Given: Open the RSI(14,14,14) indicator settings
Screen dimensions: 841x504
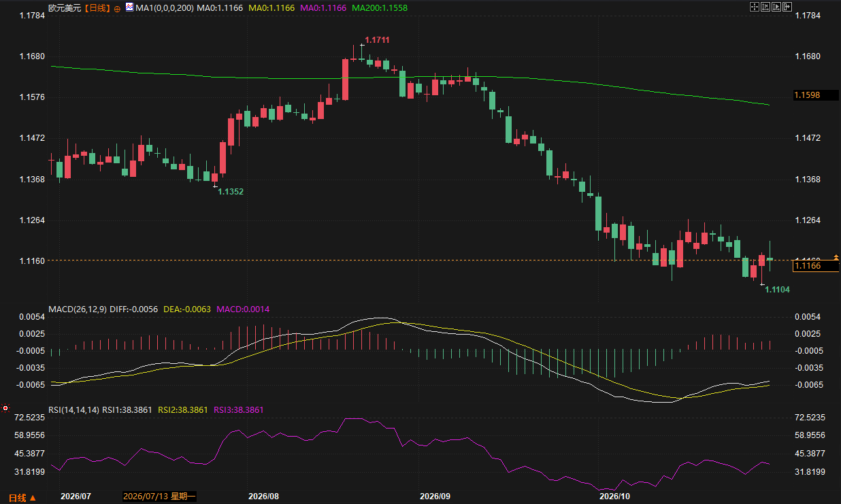Looking at the screenshot, I should tap(73, 410).
